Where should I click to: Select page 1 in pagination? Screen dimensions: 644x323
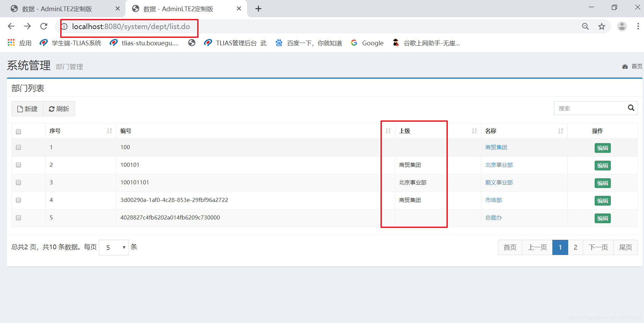(x=560, y=247)
